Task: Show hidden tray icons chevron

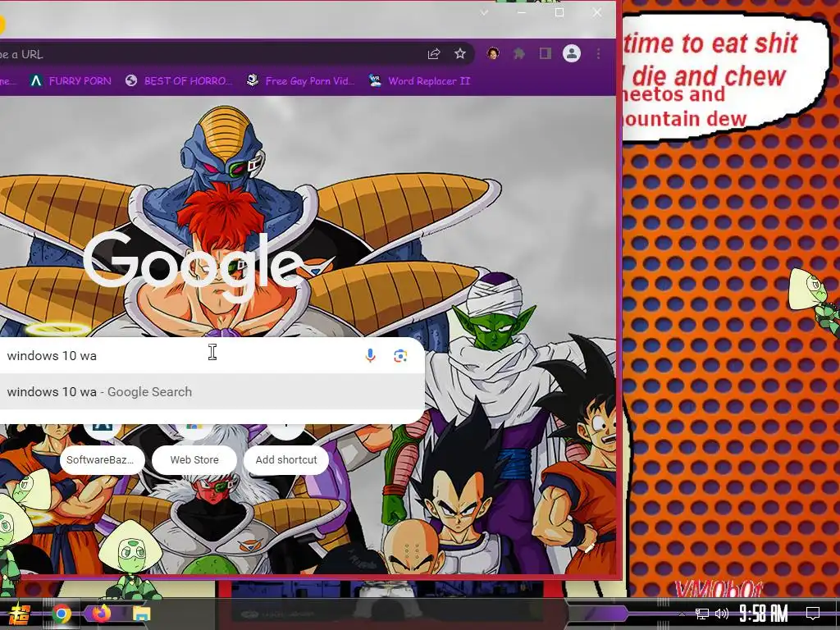Action: pyautogui.click(x=682, y=614)
